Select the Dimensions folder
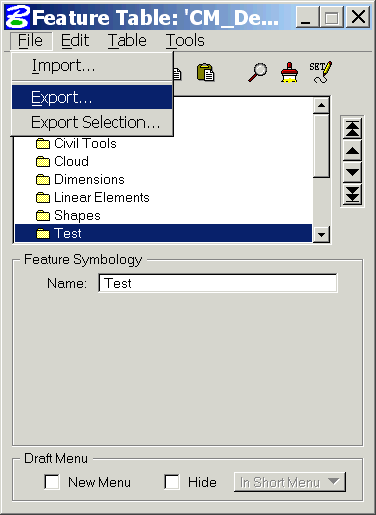 80,179
